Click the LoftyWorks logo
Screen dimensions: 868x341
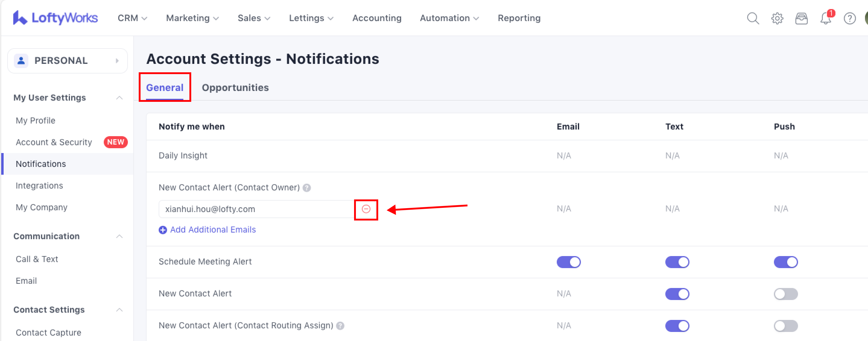55,18
